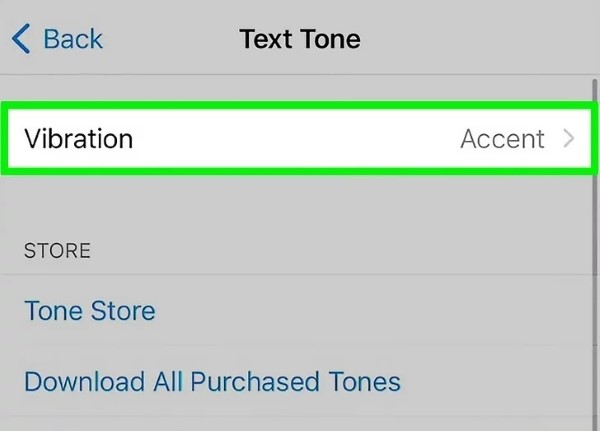Expand Vibration options via right chevron
Image resolution: width=600 pixels, height=431 pixels.
click(x=569, y=138)
